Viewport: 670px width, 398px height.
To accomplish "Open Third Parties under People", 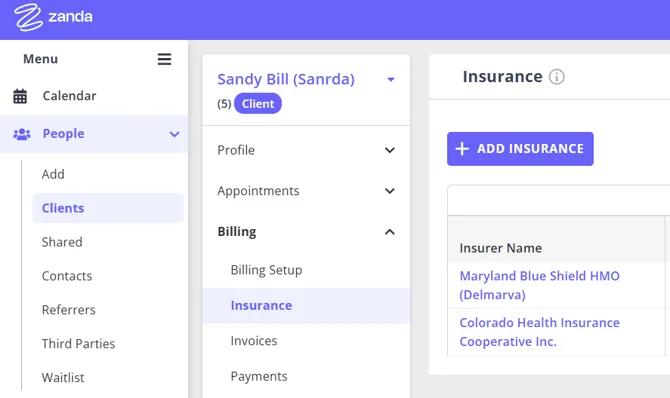I will 78,344.
